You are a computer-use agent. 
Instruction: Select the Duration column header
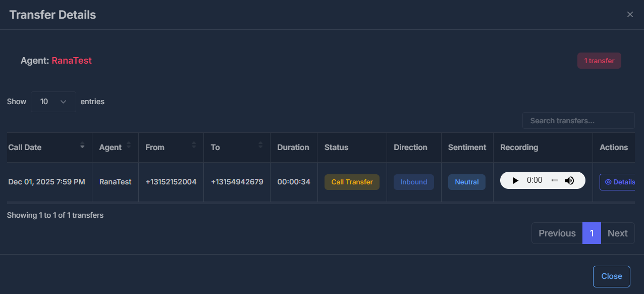(x=293, y=148)
